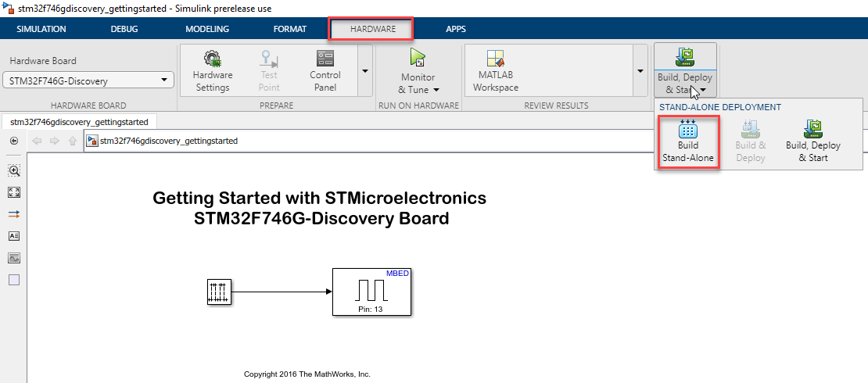Select the MBED Pin 13 digital block

click(x=372, y=292)
